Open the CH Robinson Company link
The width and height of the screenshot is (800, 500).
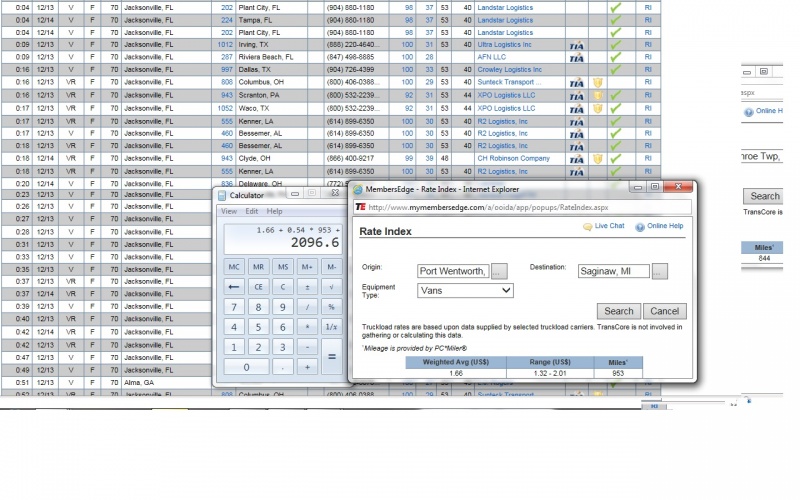point(513,158)
